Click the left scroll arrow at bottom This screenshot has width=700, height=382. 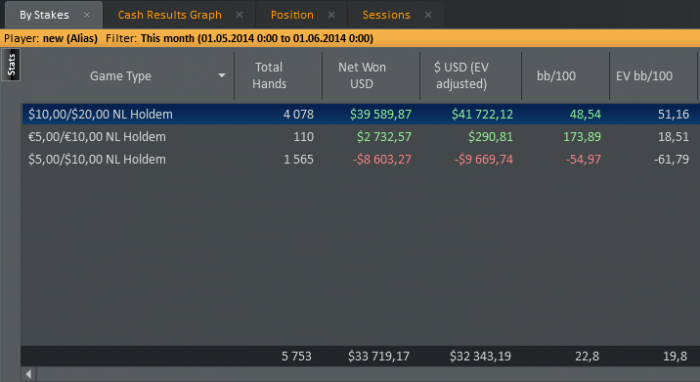tap(29, 374)
